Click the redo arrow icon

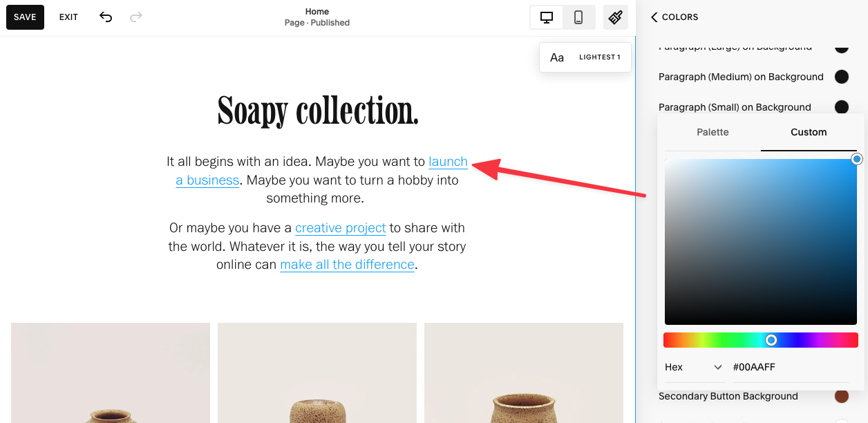point(135,17)
